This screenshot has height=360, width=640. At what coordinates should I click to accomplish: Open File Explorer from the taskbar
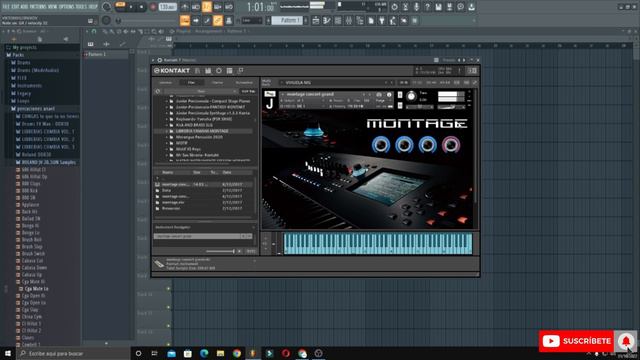pyautogui.click(x=220, y=353)
